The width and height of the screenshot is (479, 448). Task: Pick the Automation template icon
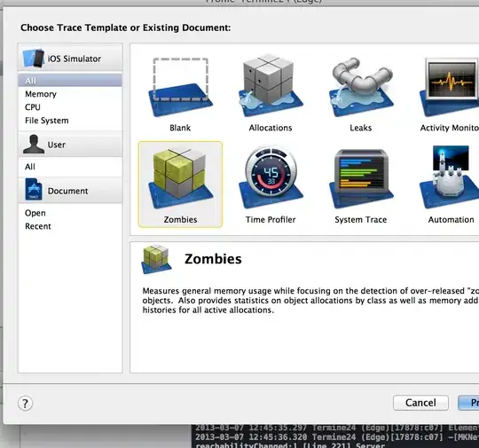tap(449, 177)
